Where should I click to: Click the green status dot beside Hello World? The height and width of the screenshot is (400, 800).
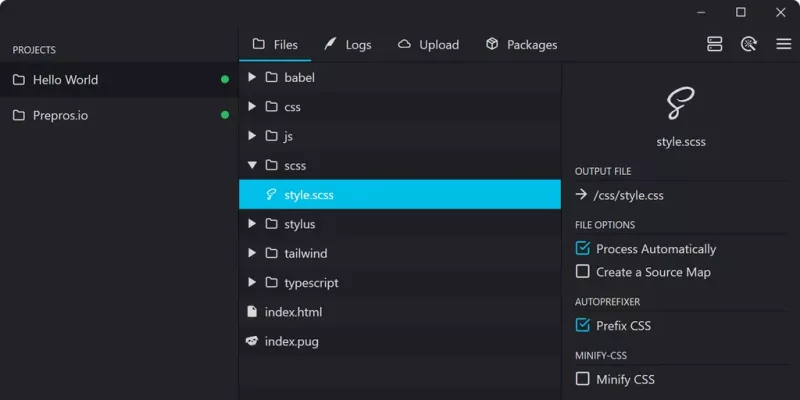(225, 80)
